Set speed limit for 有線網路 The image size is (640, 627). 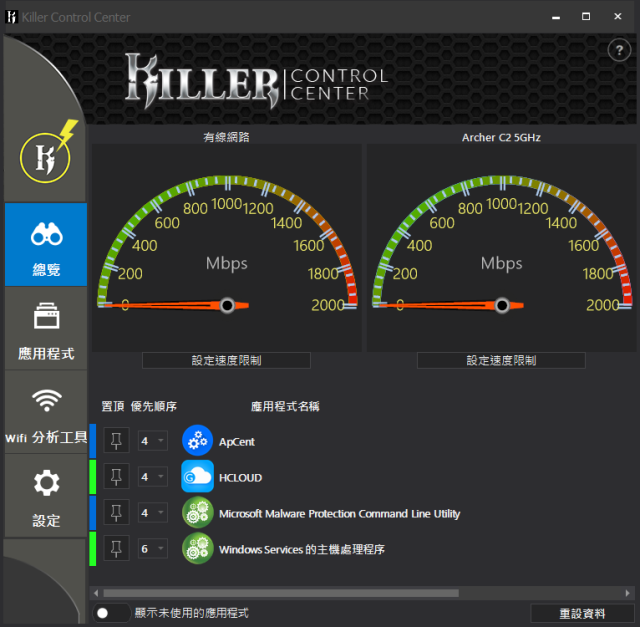pyautogui.click(x=226, y=360)
